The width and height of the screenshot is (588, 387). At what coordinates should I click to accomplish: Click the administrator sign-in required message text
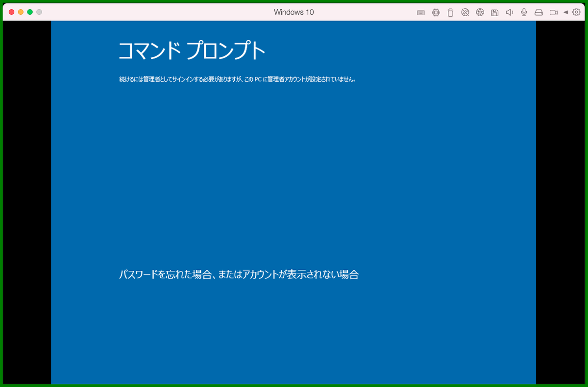(x=237, y=79)
